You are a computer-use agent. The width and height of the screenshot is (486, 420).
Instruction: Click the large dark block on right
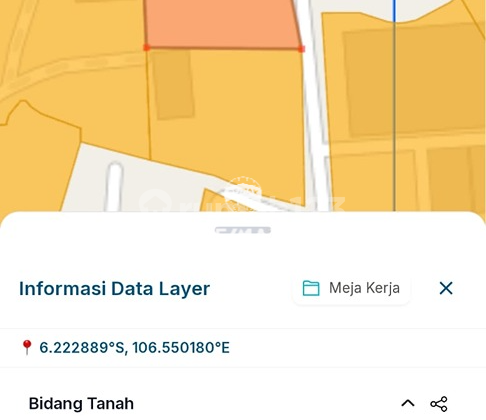pyautogui.click(x=413, y=82)
